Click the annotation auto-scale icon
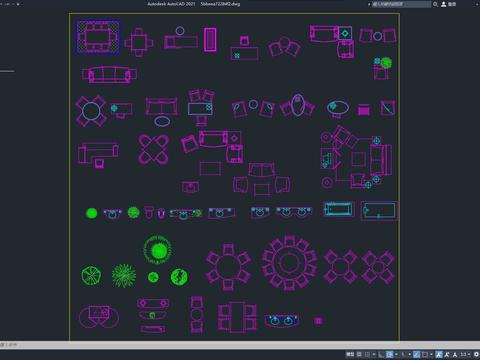This screenshot has width=480, height=360. point(447,354)
